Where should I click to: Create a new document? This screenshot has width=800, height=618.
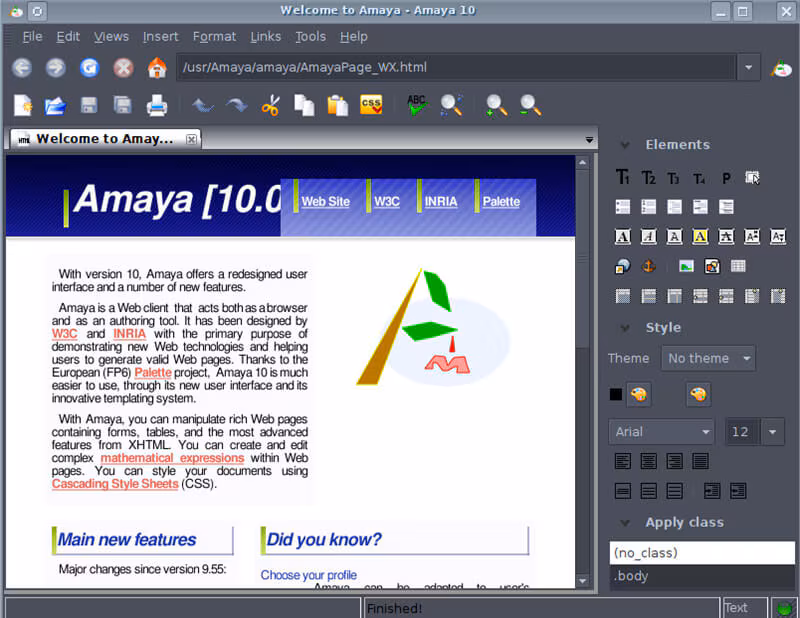pos(23,106)
